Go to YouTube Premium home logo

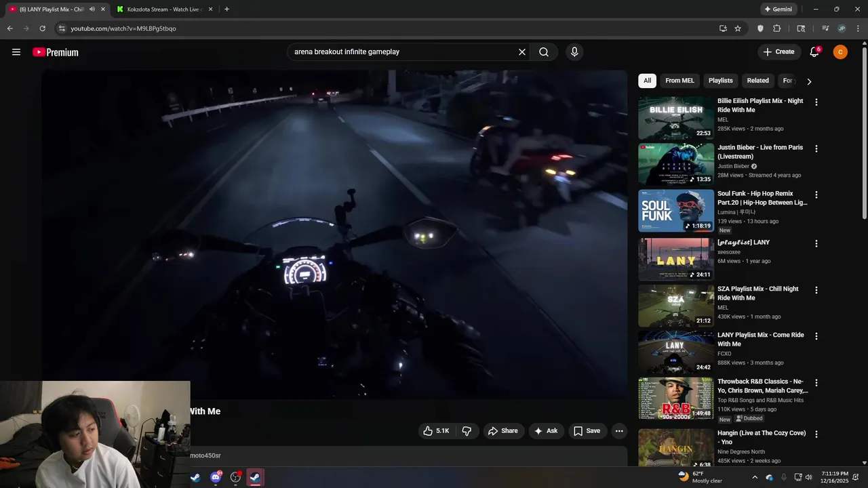pyautogui.click(x=56, y=52)
